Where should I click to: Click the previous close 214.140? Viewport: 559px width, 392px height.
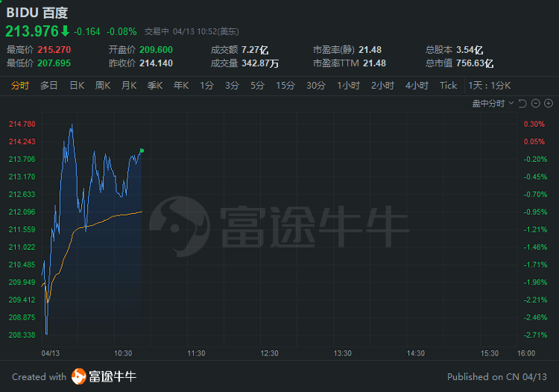coord(157,63)
